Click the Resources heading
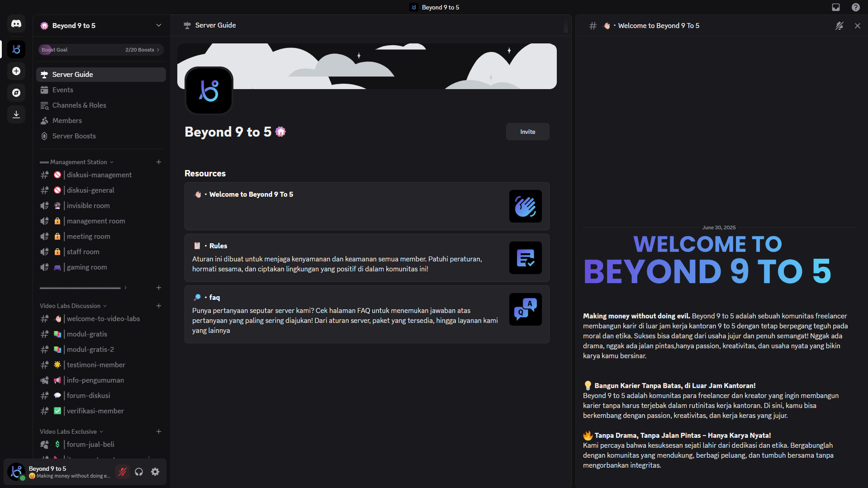The width and height of the screenshot is (868, 488). click(x=205, y=173)
